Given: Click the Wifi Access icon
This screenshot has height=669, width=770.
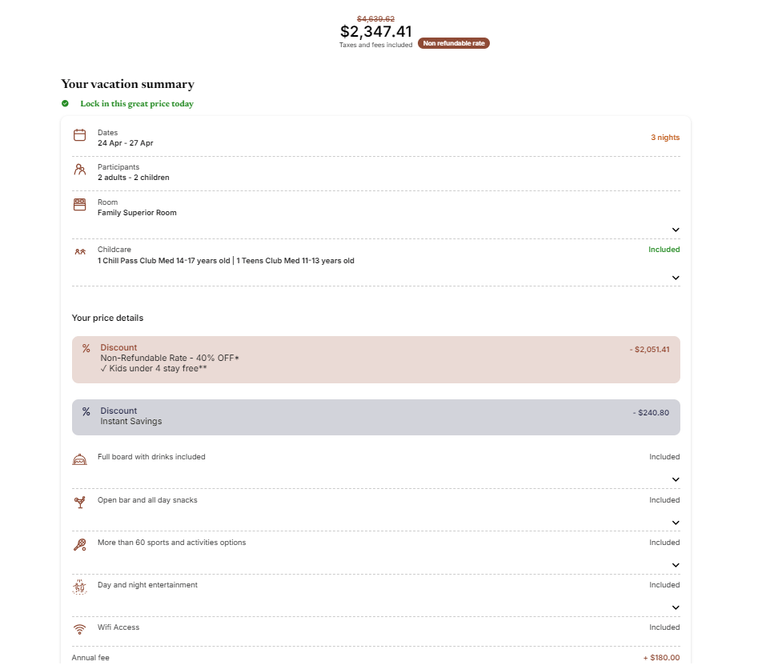Looking at the screenshot, I should (x=80, y=629).
